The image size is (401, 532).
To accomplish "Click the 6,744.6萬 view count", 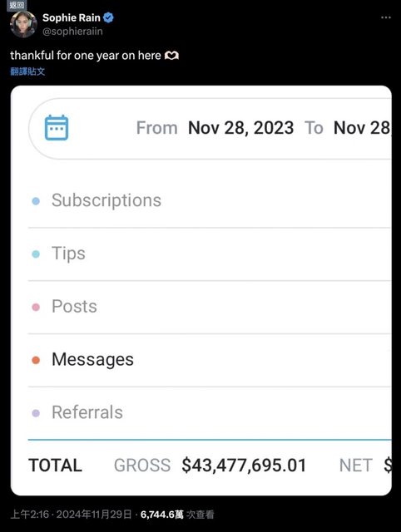I will pyautogui.click(x=162, y=515).
